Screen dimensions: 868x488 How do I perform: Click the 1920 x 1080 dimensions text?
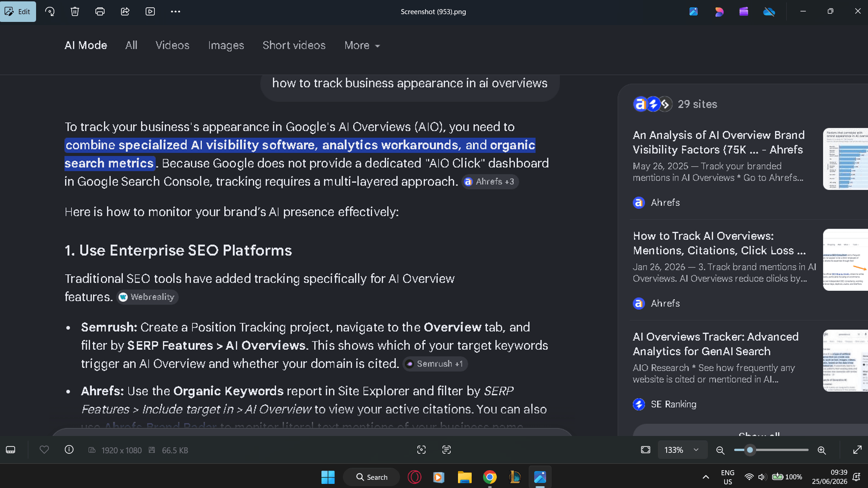(121, 451)
